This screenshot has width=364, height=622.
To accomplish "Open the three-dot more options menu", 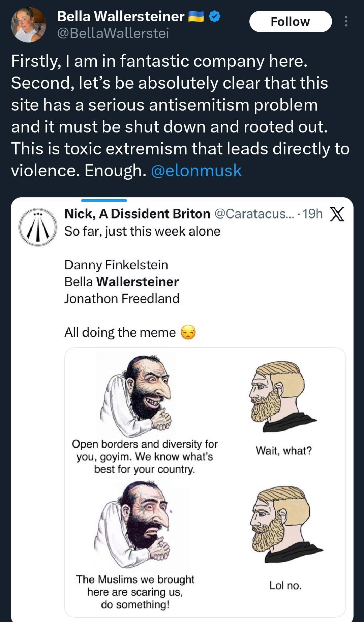I will tap(346, 21).
